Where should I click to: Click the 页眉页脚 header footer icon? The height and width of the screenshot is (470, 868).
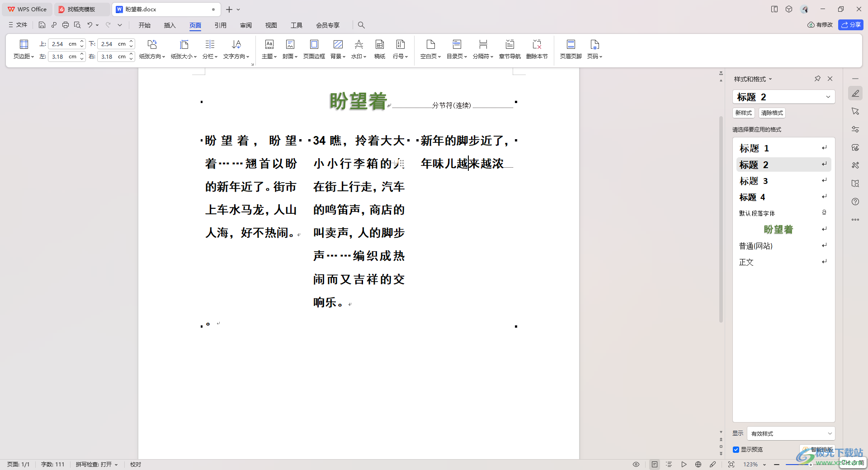click(571, 49)
